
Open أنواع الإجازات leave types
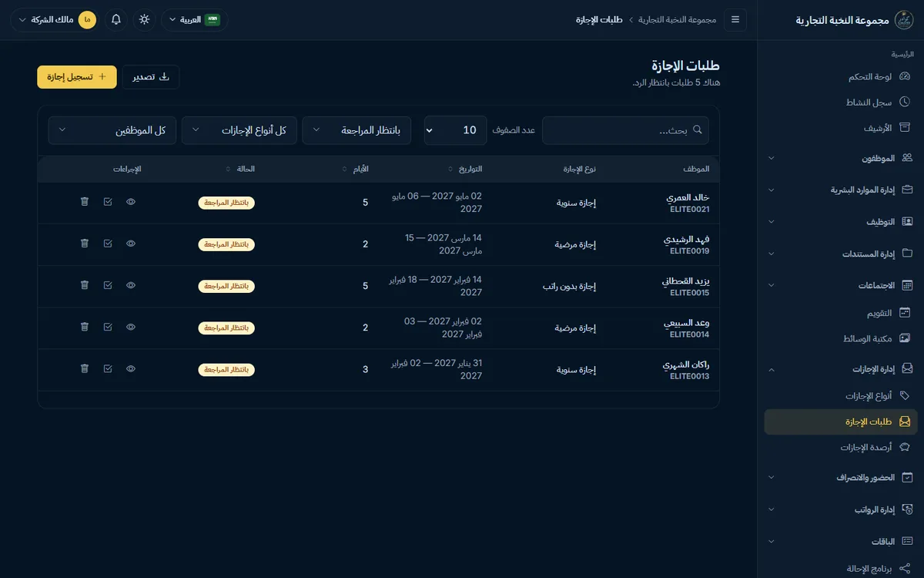click(x=841, y=396)
